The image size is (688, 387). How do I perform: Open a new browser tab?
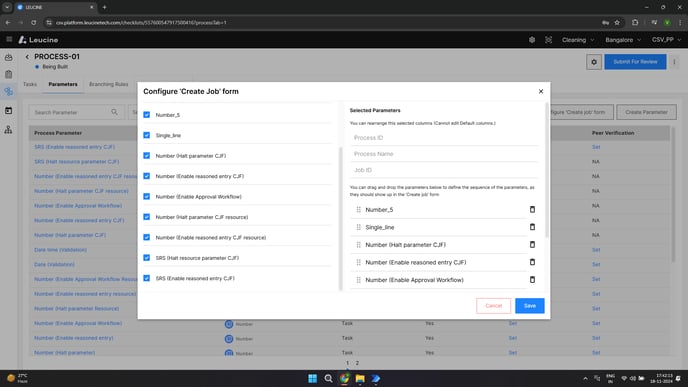coord(104,7)
